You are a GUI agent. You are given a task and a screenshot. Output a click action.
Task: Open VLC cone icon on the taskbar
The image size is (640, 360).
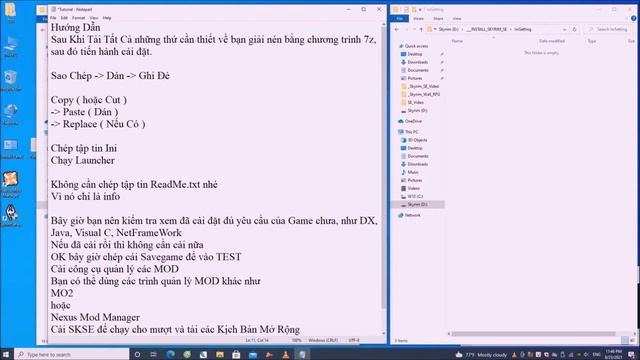click(286, 354)
